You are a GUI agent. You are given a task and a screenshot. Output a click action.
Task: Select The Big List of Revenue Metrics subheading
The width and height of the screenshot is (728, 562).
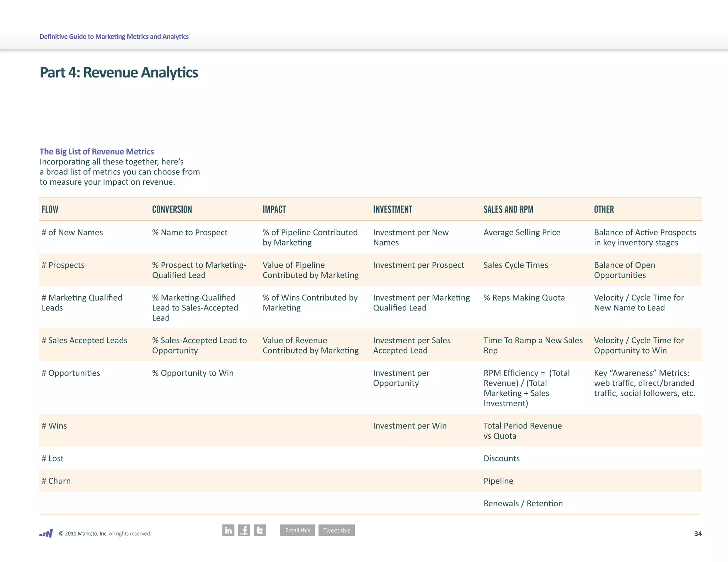pos(97,152)
